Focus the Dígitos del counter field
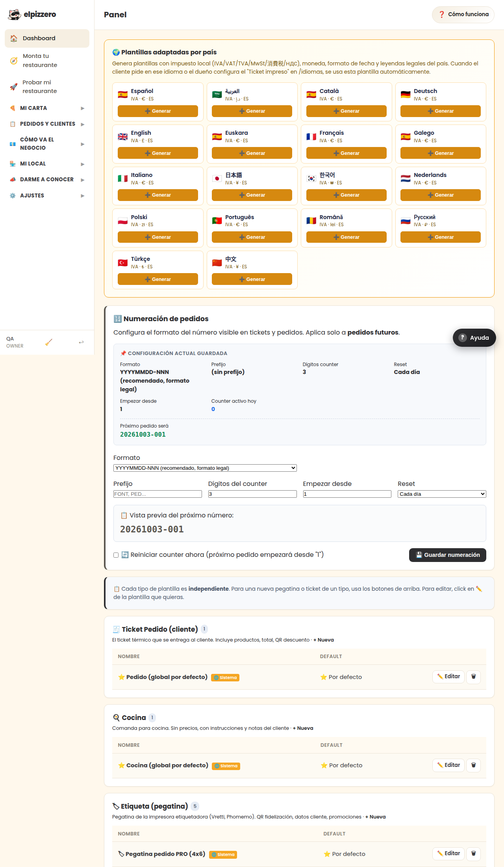The width and height of the screenshot is (504, 867). click(x=252, y=494)
